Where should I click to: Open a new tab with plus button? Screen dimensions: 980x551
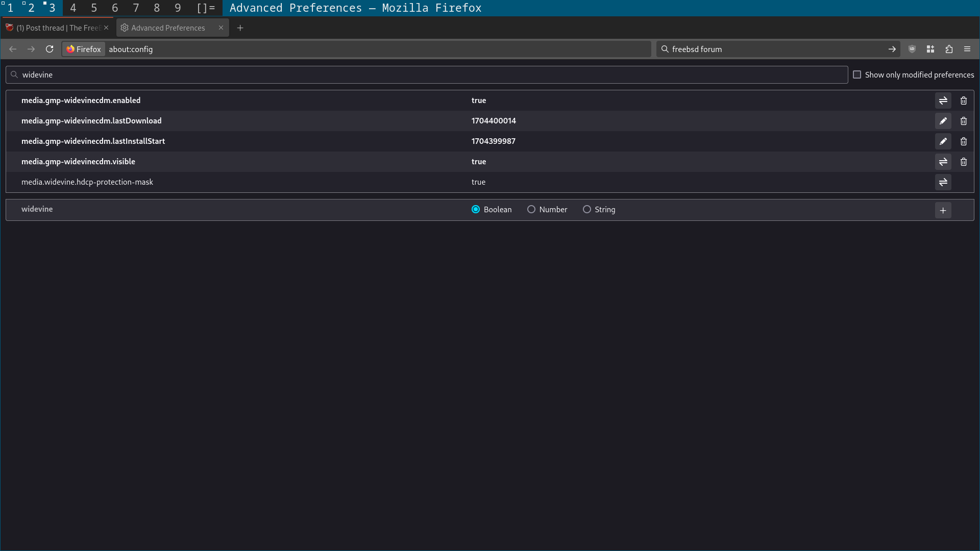point(240,28)
